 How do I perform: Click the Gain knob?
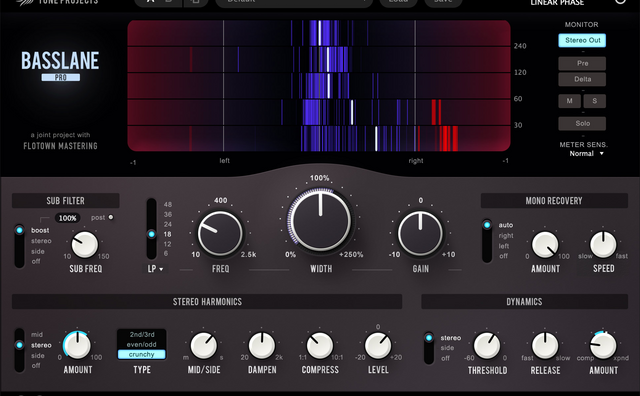coord(420,234)
